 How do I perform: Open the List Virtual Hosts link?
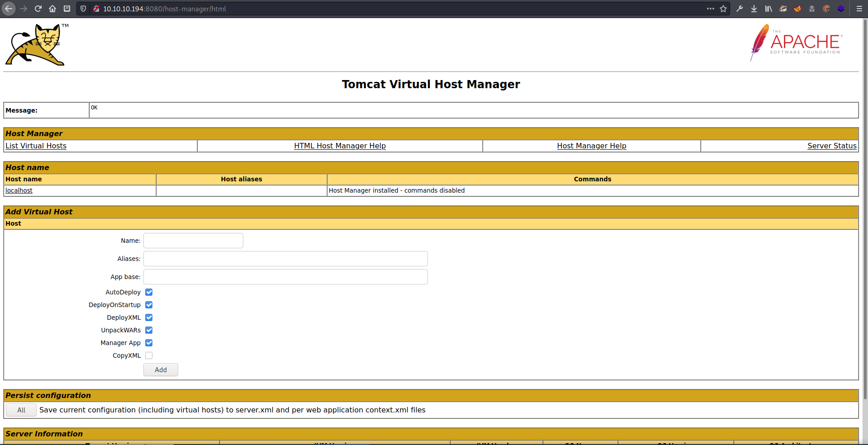pos(36,146)
